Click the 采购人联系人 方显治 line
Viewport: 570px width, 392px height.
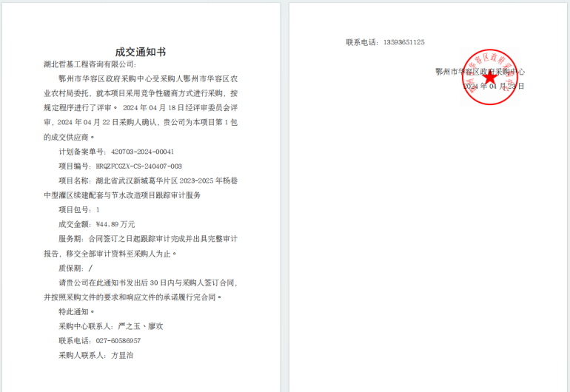(96, 355)
